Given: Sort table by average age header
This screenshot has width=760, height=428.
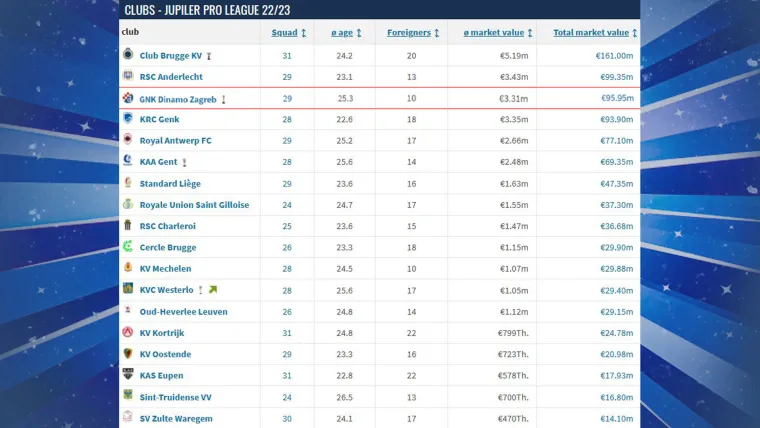Looking at the screenshot, I should point(345,32).
